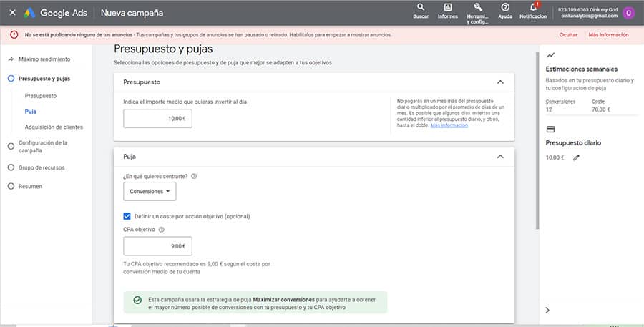The image size is (644, 327).
Task: Click the page vertical scrollbar
Action: pos(537,140)
